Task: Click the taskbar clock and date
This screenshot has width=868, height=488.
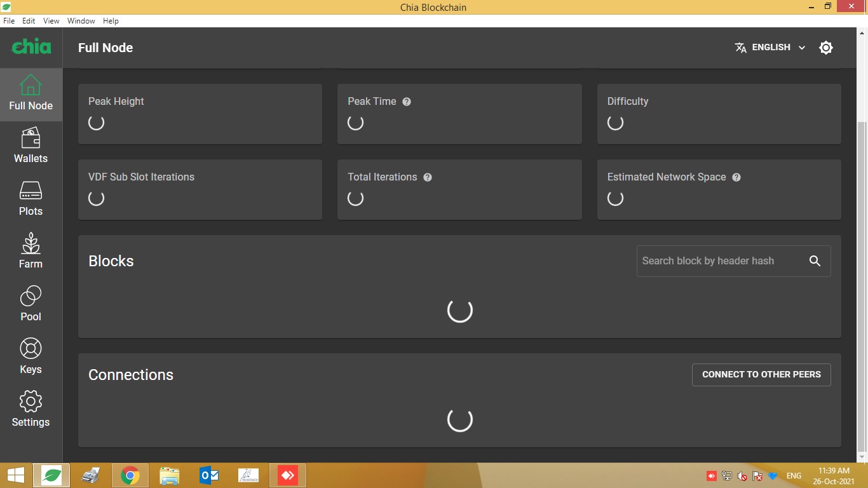Action: [x=834, y=476]
